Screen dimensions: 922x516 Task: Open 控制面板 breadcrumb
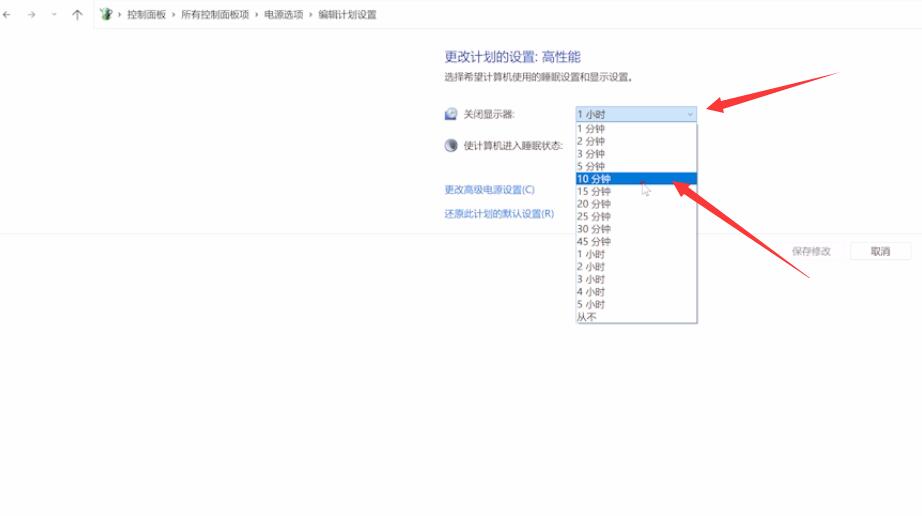tap(146, 15)
